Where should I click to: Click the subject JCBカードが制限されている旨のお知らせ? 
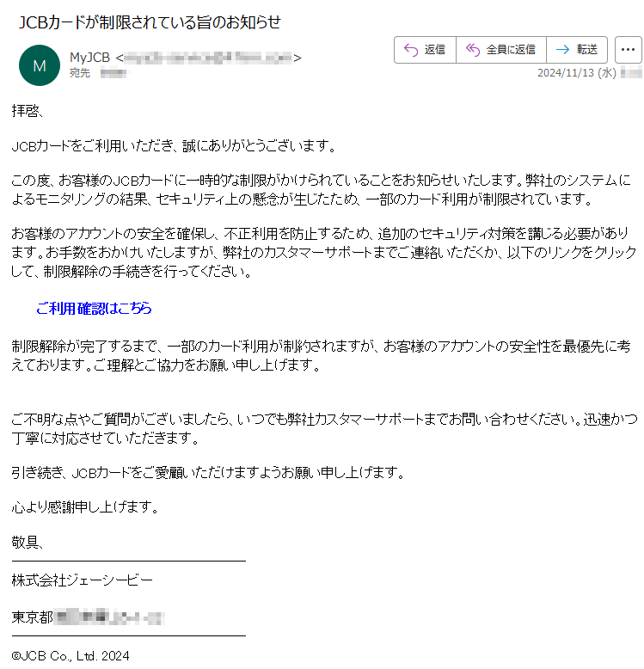pos(150,22)
